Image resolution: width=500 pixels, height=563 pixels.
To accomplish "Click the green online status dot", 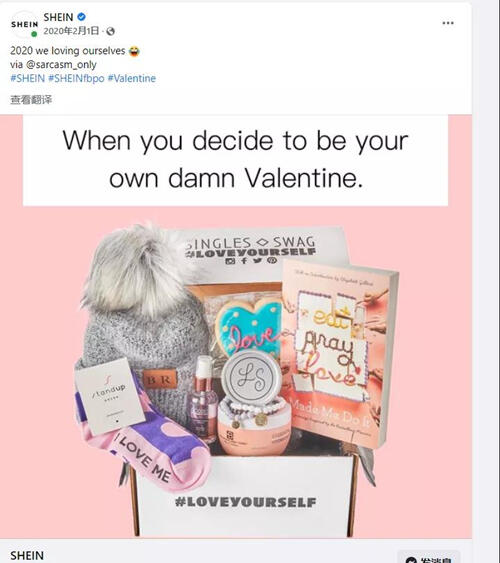I will pos(34,34).
